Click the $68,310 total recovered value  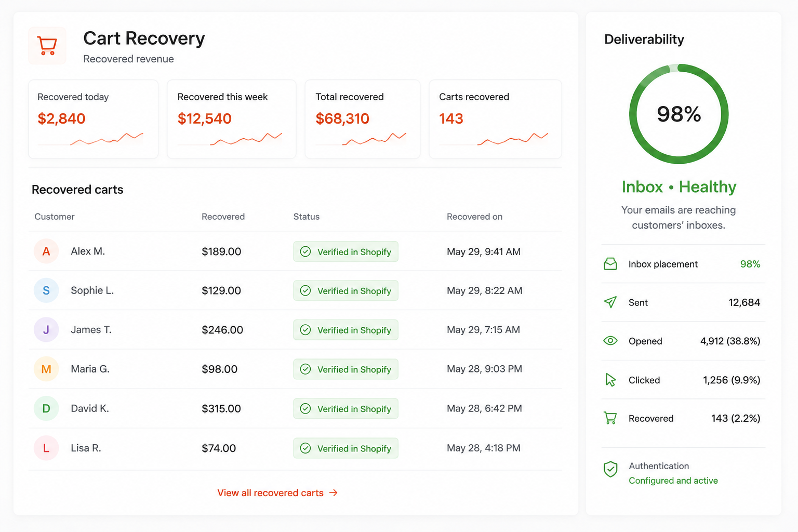click(342, 118)
